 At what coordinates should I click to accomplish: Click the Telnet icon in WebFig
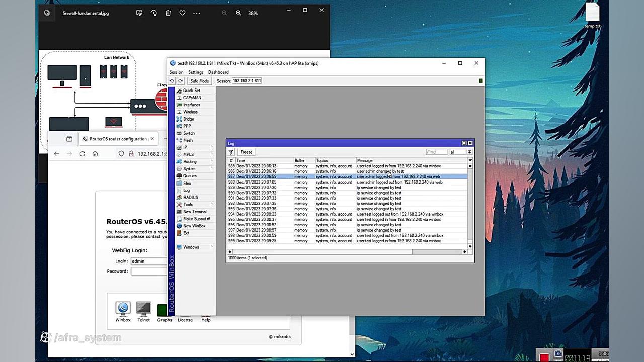pos(143,308)
